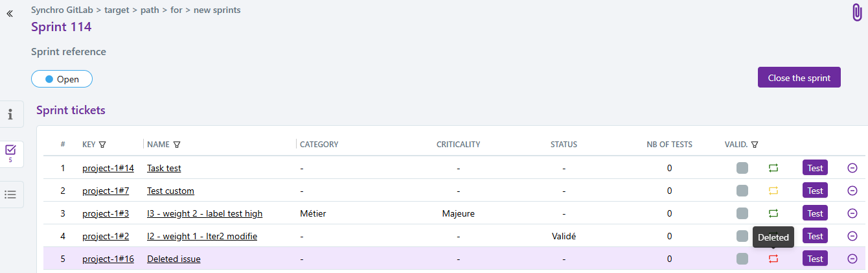Remove project-1#14 ticket with minus icon
The image size is (868, 273).
pyautogui.click(x=852, y=168)
